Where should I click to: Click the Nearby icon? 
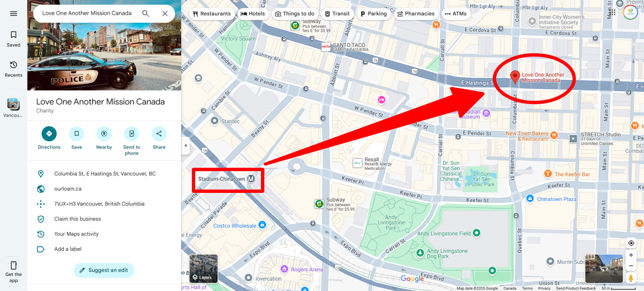click(x=104, y=134)
